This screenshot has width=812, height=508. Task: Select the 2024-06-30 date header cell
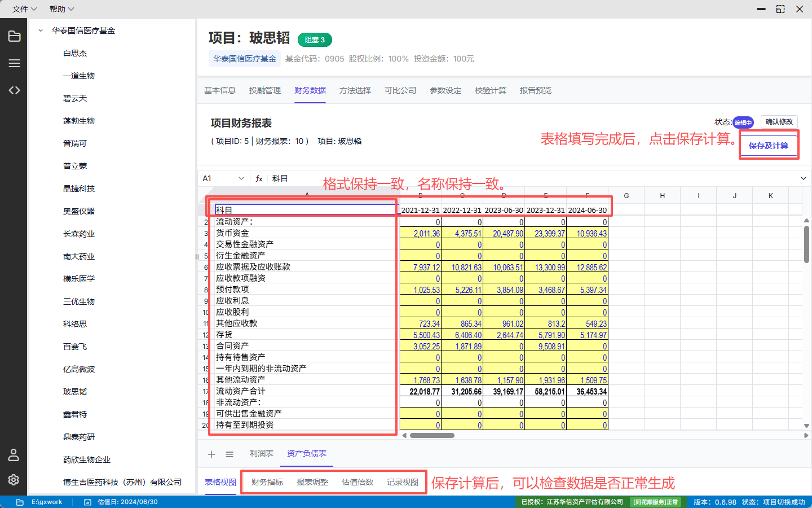point(587,210)
